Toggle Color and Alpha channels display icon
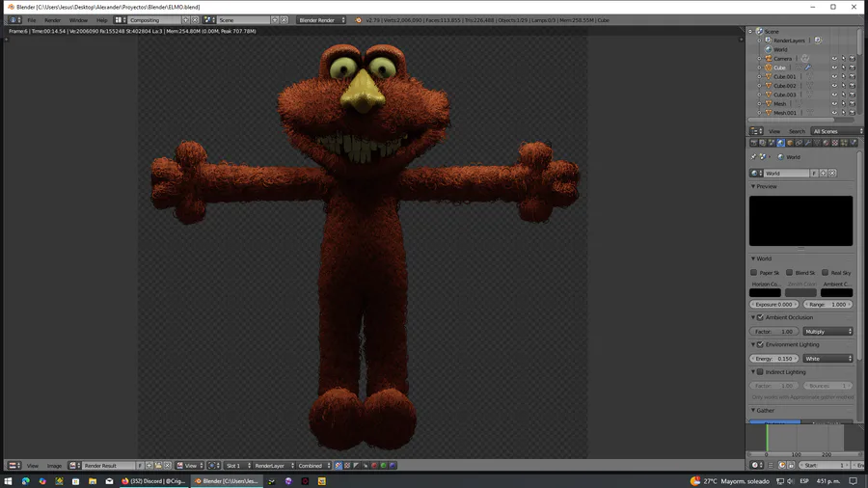 (339, 465)
